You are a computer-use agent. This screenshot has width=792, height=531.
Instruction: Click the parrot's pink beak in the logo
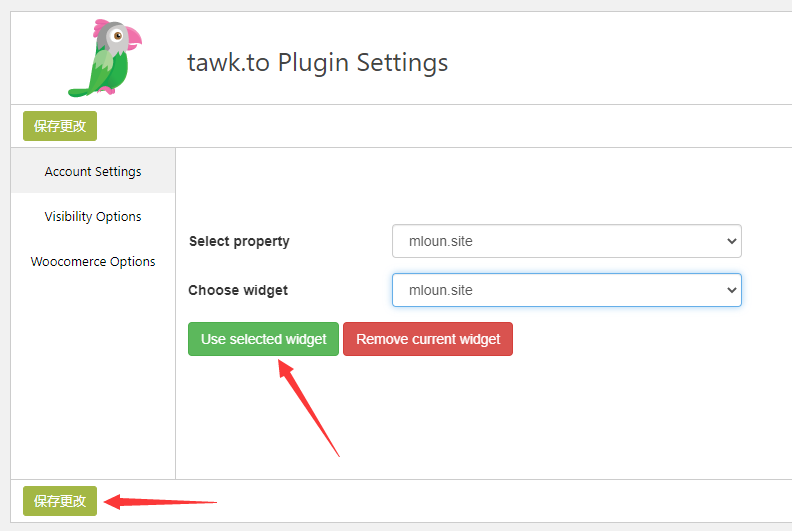click(x=133, y=38)
